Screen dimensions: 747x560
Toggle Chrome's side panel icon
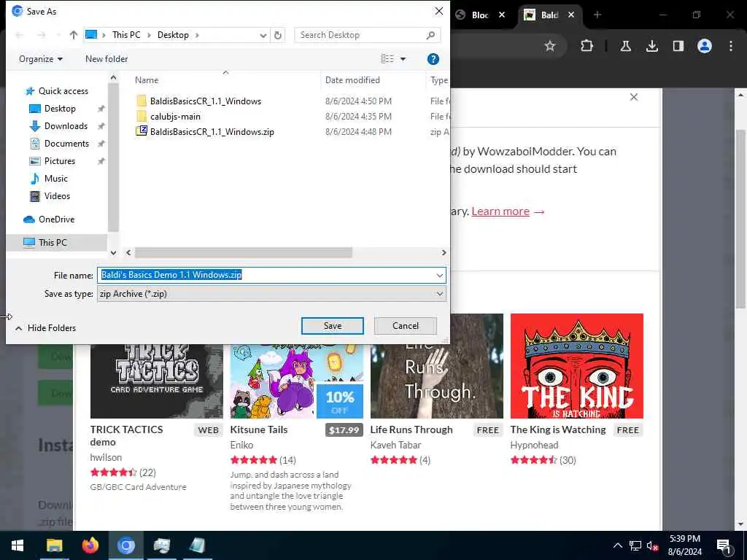pyautogui.click(x=678, y=46)
